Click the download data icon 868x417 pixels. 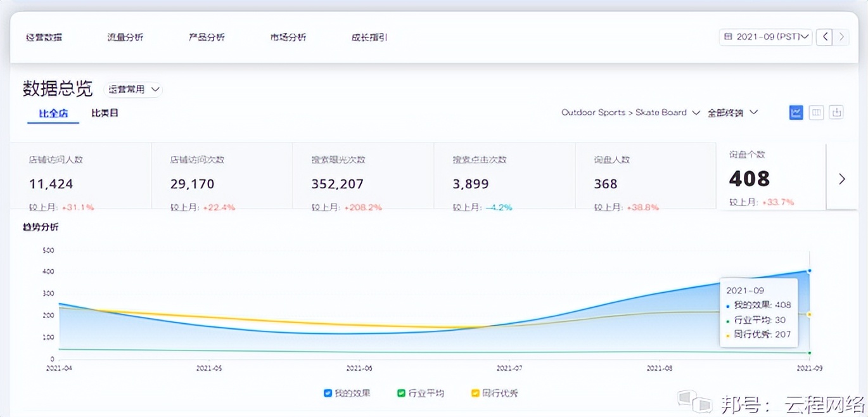point(836,113)
